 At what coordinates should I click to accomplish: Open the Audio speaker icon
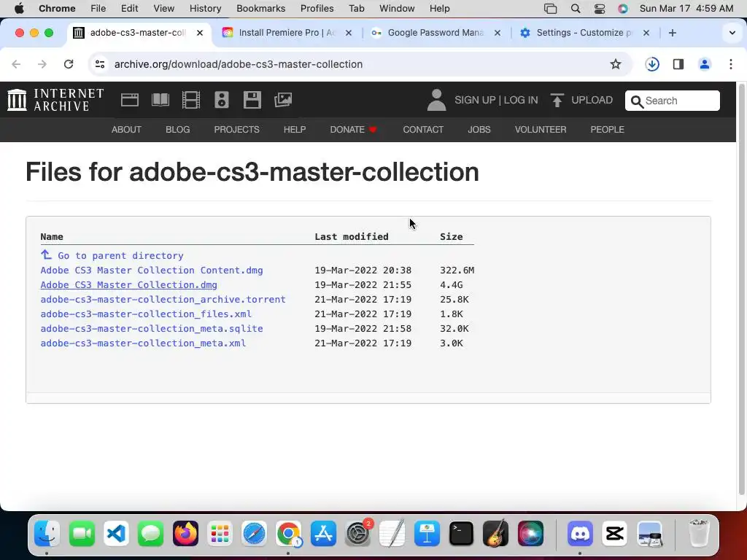point(222,100)
